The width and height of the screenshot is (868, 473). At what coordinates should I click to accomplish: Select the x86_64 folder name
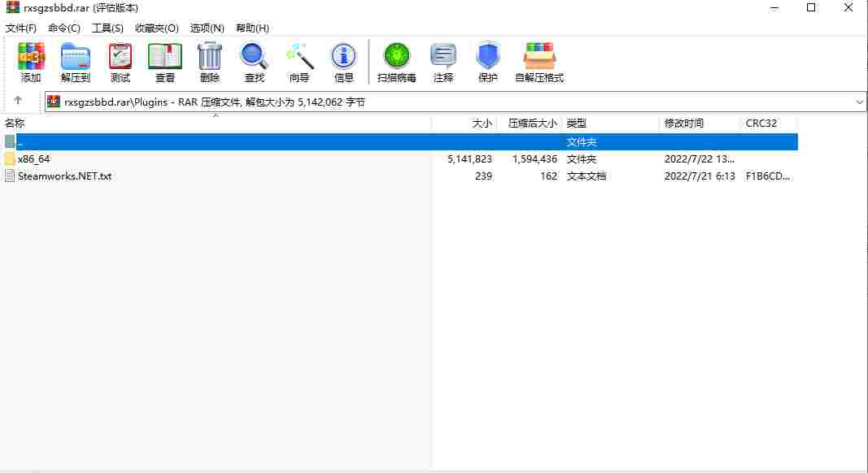[34, 159]
